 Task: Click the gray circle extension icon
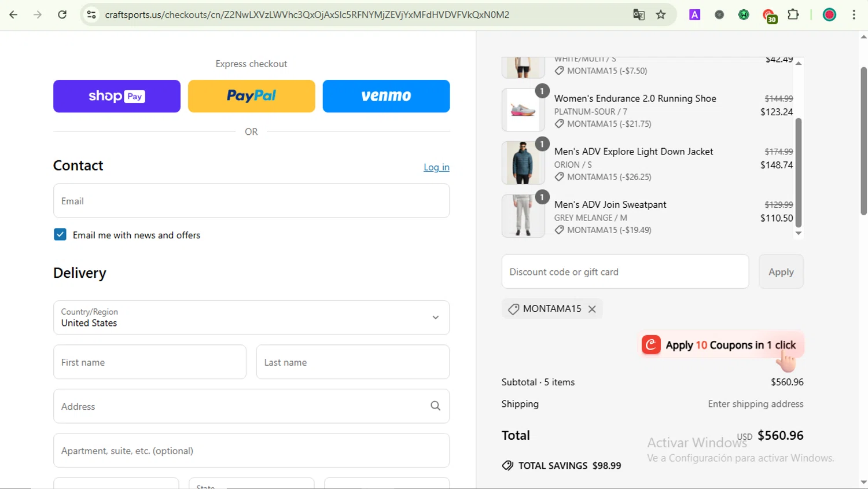[719, 14]
